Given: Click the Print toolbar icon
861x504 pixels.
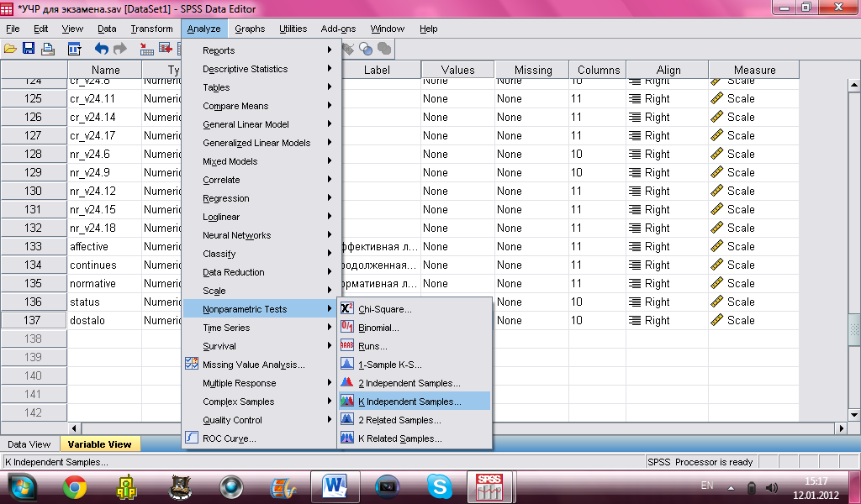Looking at the screenshot, I should [x=48, y=50].
